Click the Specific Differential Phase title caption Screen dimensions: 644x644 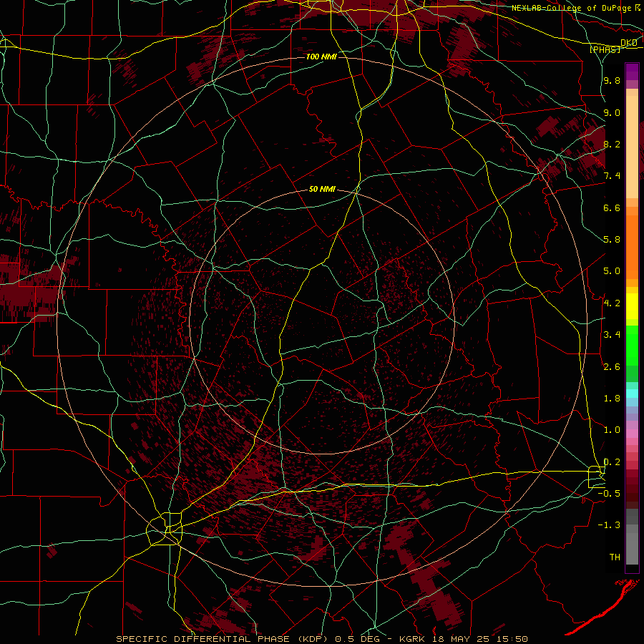(x=322, y=639)
